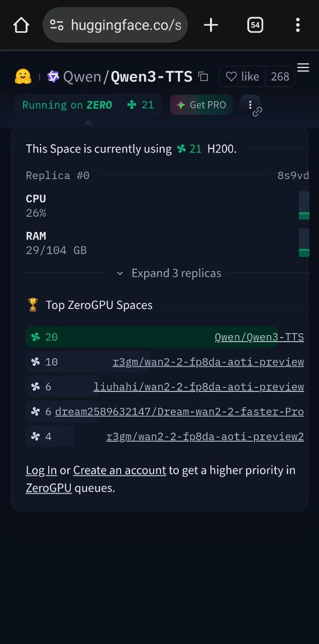This screenshot has height=644, width=319.
Task: Open the browser three-dot overflow menu
Action: point(298,25)
